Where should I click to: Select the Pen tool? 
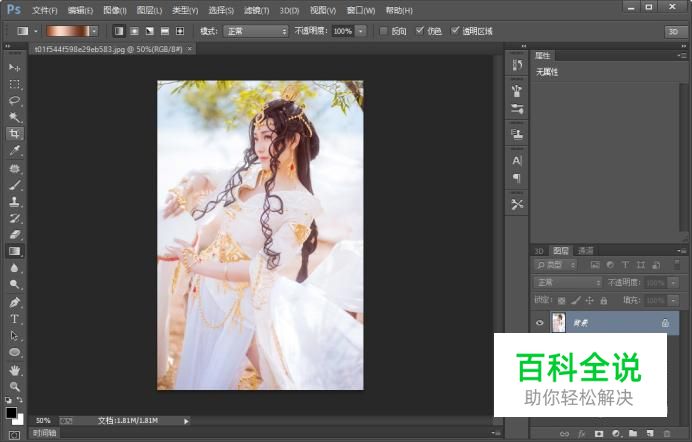pyautogui.click(x=15, y=303)
